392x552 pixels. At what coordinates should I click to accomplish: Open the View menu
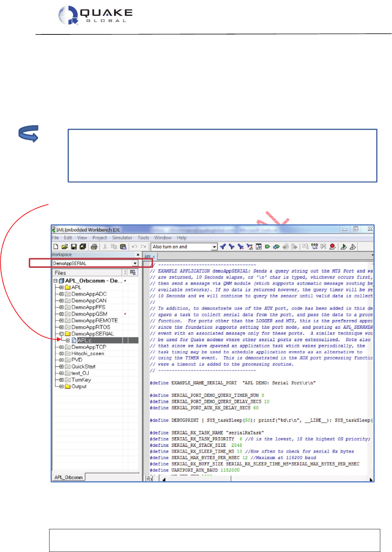(82, 238)
